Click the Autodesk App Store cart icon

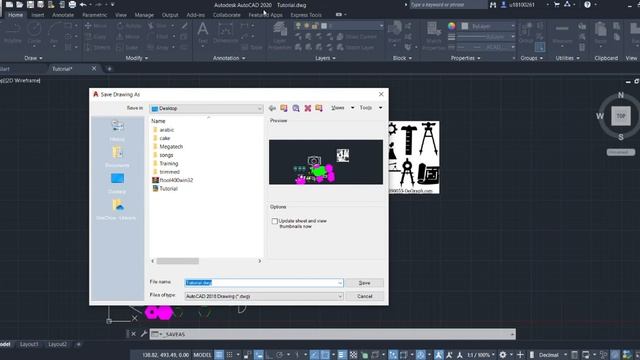[x=557, y=5]
